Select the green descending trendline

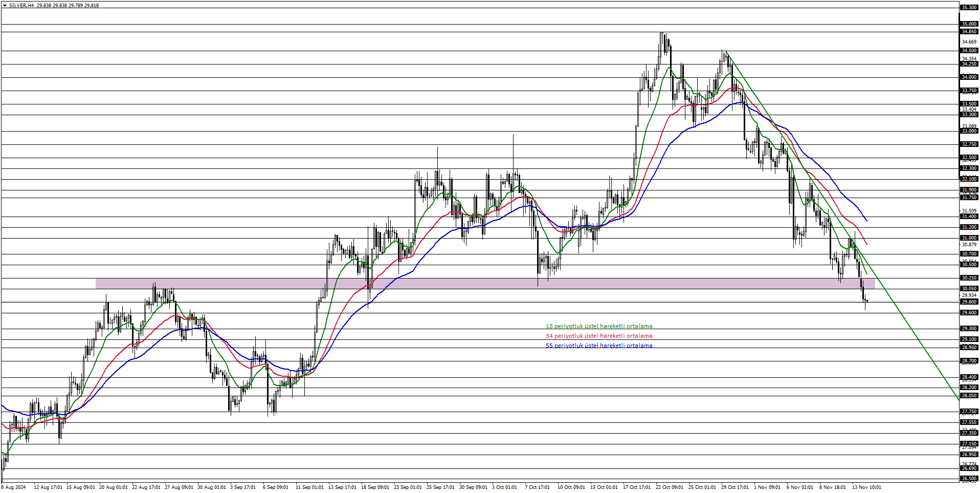842,226
